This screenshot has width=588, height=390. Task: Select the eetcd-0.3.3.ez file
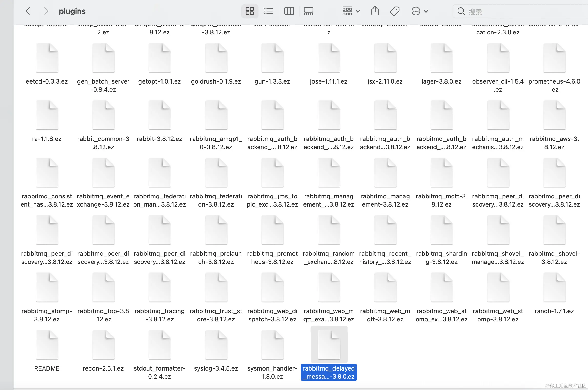[x=47, y=58]
